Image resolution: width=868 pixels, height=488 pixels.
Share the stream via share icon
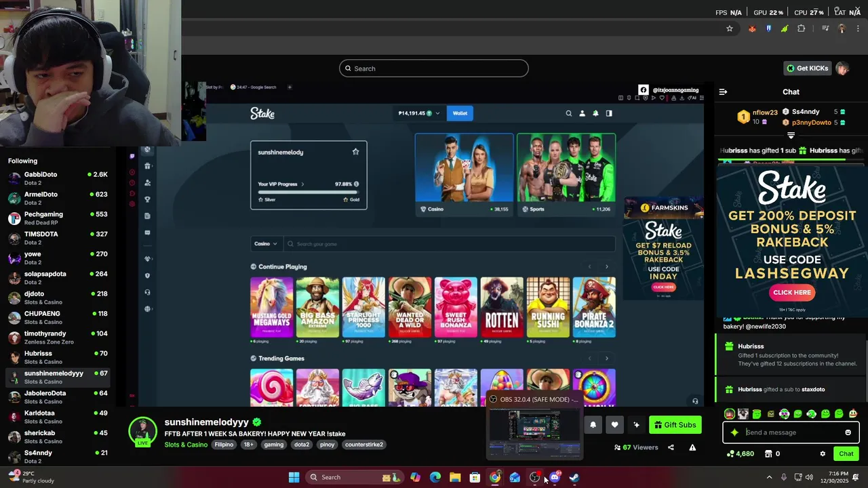click(671, 447)
